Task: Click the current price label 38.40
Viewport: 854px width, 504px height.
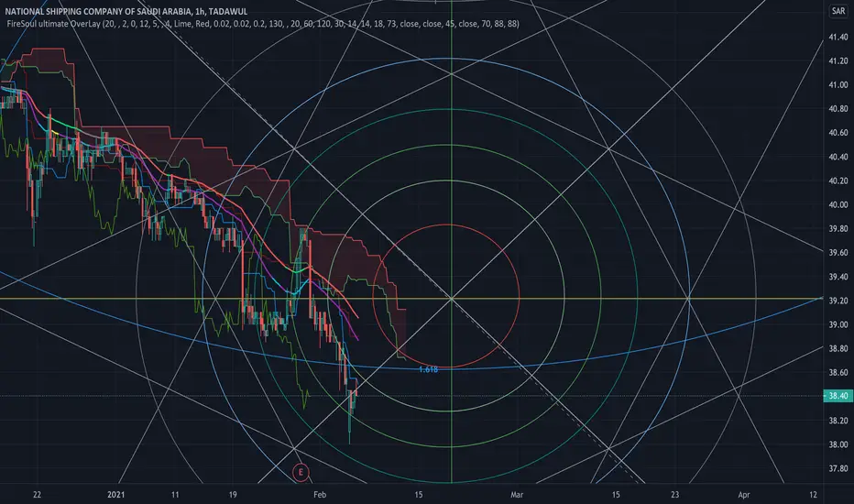Action: click(x=838, y=396)
